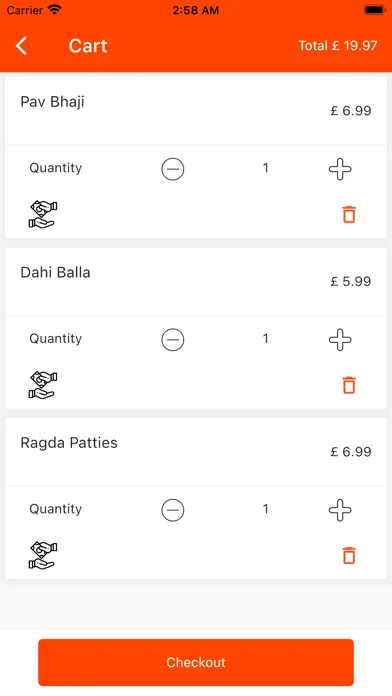Screen dimensions: 392x696
Task: Delete Pav Bhaji using trash icon
Action: 349,214
